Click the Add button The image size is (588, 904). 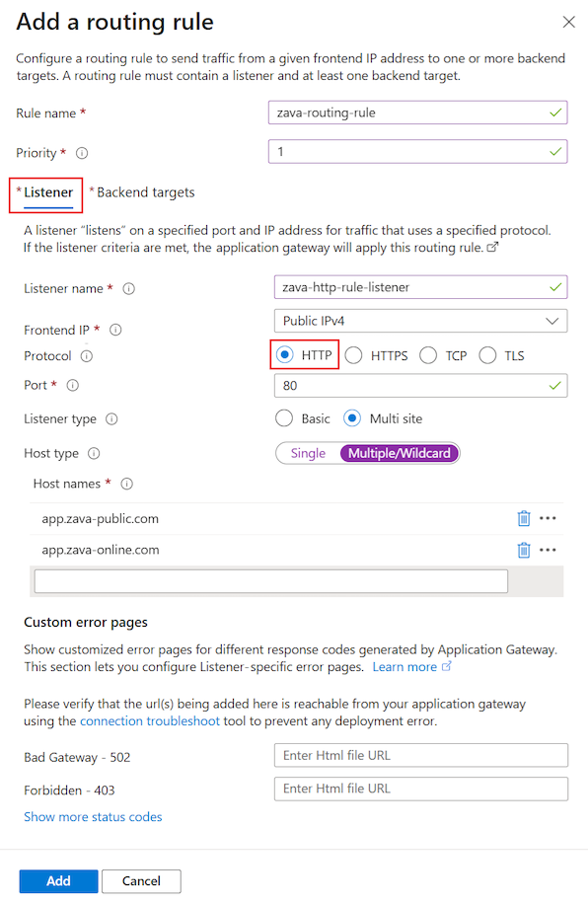pos(58,880)
